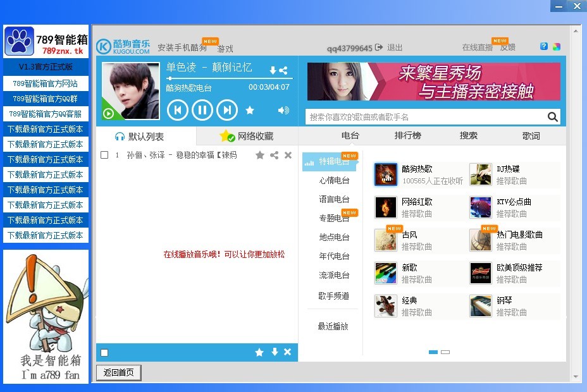Share the 孙俪、张译 playlist song

[x=274, y=155]
